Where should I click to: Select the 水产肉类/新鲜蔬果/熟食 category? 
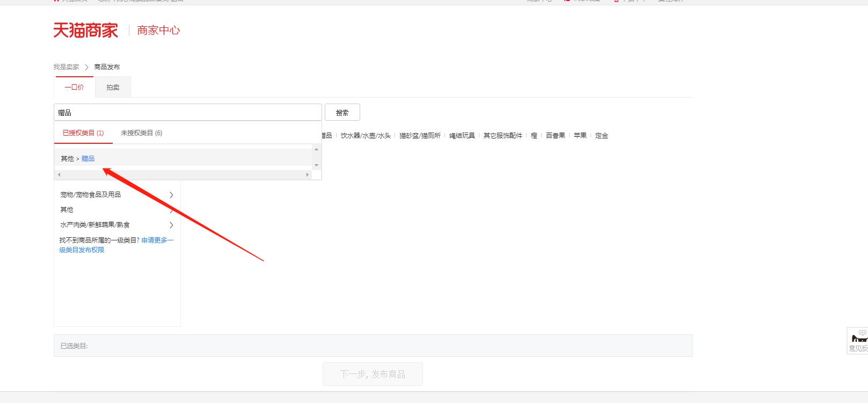117,225
